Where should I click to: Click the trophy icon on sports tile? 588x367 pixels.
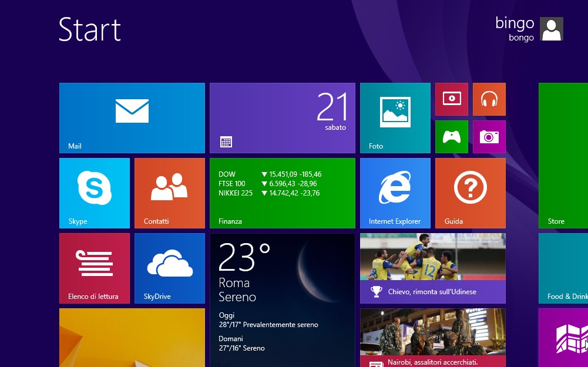coord(376,292)
